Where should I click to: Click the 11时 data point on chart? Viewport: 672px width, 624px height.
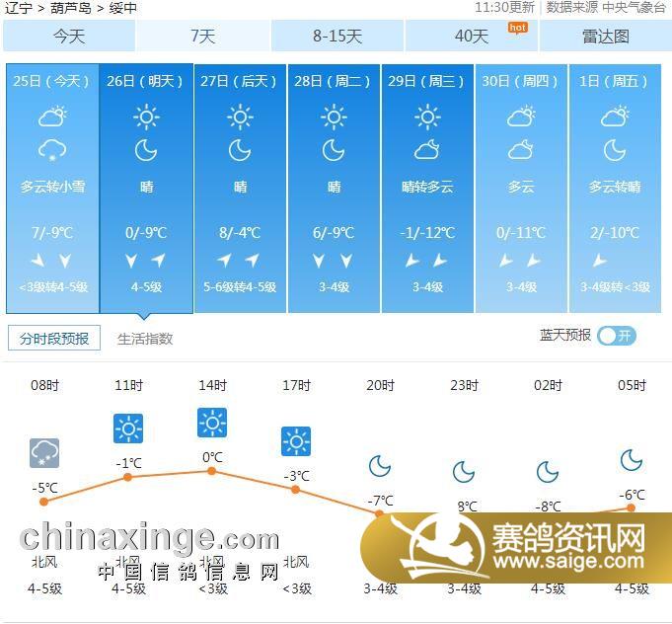coord(127,477)
